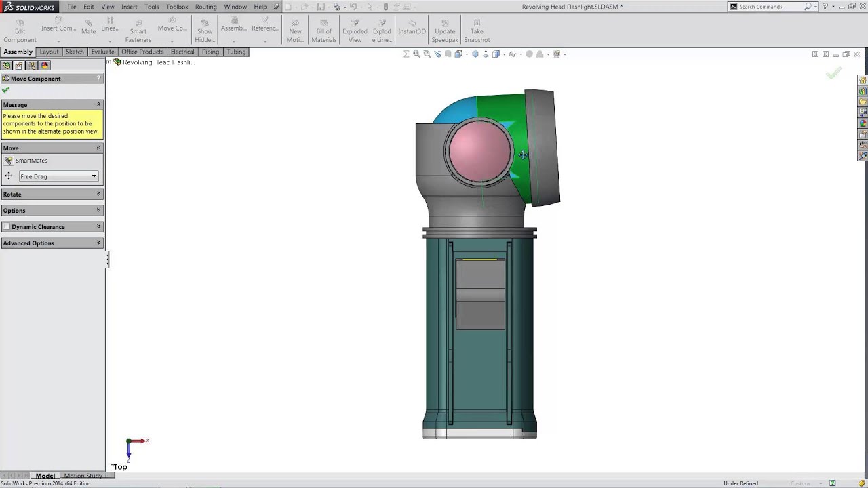This screenshot has height=488, width=868.
Task: Click the Section View icon
Action: 448,54
